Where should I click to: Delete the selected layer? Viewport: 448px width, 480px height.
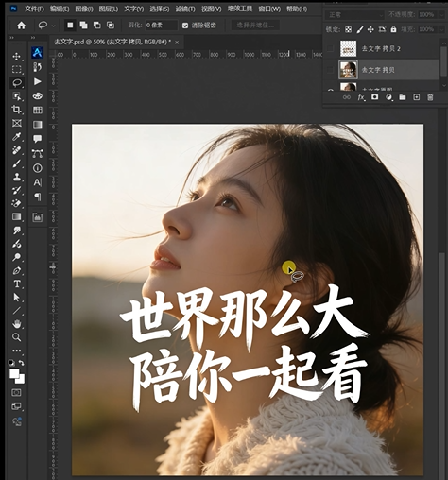(430, 97)
